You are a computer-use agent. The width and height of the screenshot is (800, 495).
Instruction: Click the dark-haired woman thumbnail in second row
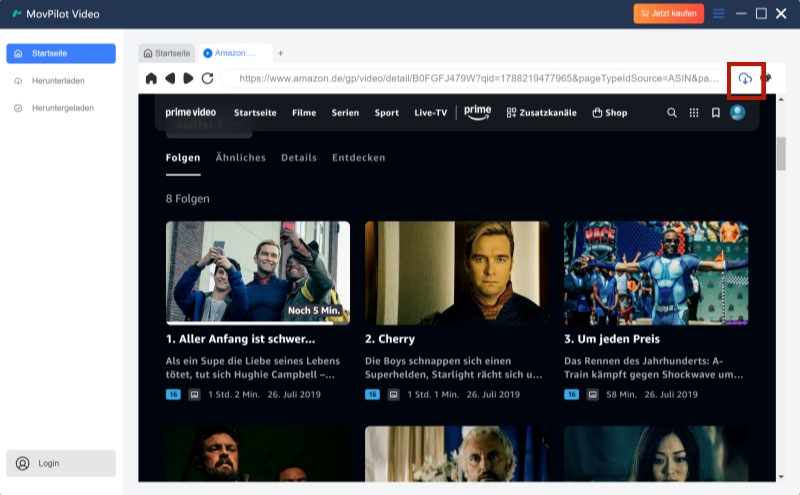(x=656, y=454)
